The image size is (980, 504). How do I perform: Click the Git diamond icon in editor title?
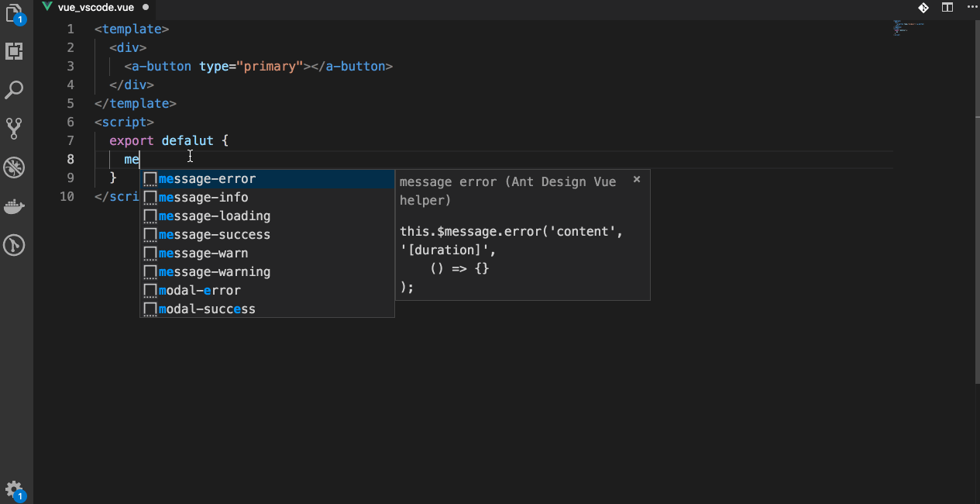(923, 8)
